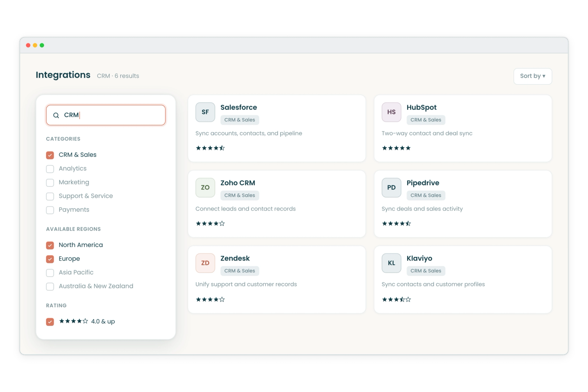Open the Sort by dropdown
Image resolution: width=588 pixels, height=392 pixels.
coord(532,76)
